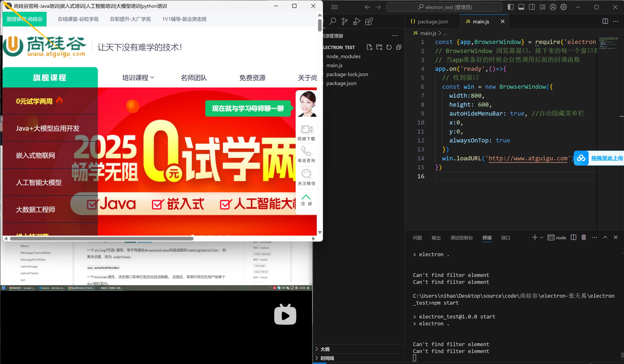Kill terminal with trash icon
The height and width of the screenshot is (364, 624).
click(584, 237)
